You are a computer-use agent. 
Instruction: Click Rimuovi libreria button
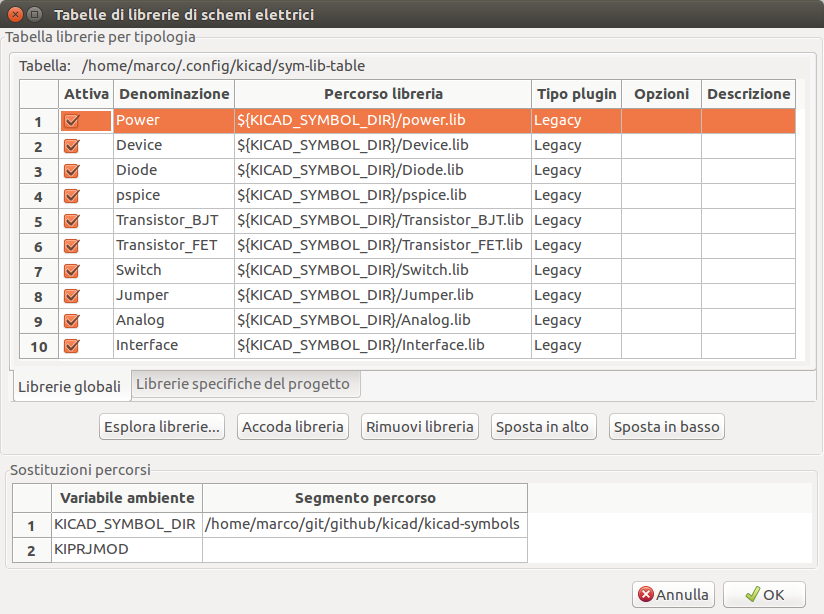[x=420, y=427]
